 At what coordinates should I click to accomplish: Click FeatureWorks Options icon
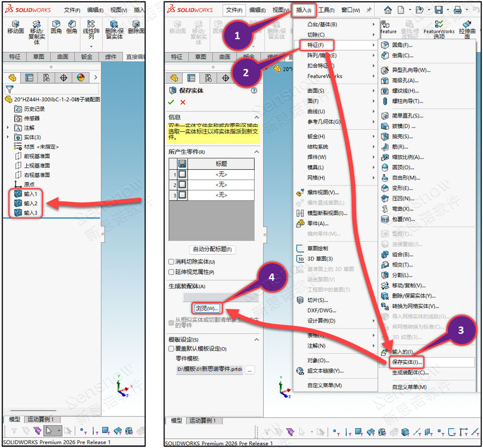(x=439, y=24)
